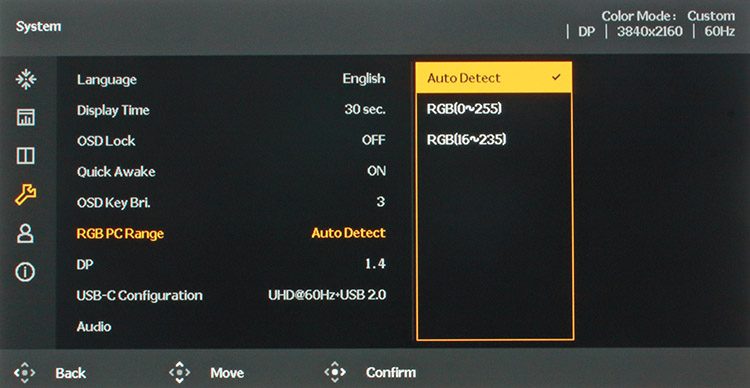This screenshot has width=750, height=388.
Task: Open the Information sidebar icon
Action: [x=25, y=272]
